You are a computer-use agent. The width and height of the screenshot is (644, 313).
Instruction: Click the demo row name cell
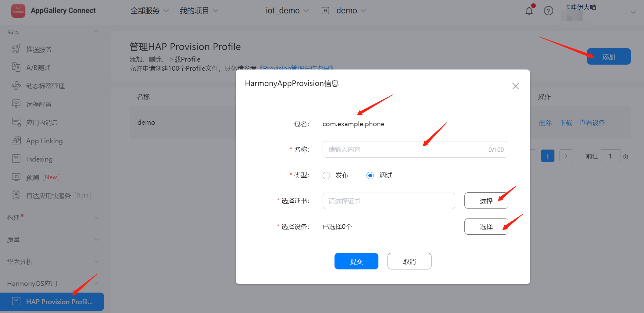146,122
